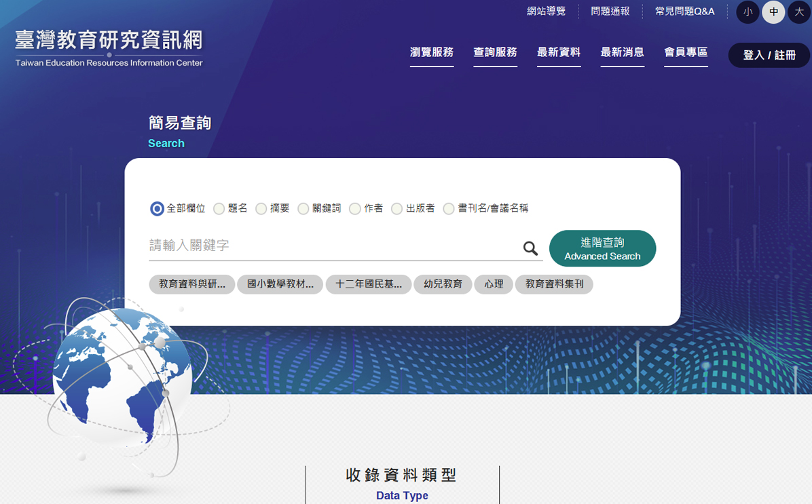Select the 題名 radio option
The height and width of the screenshot is (504, 812).
[219, 209]
